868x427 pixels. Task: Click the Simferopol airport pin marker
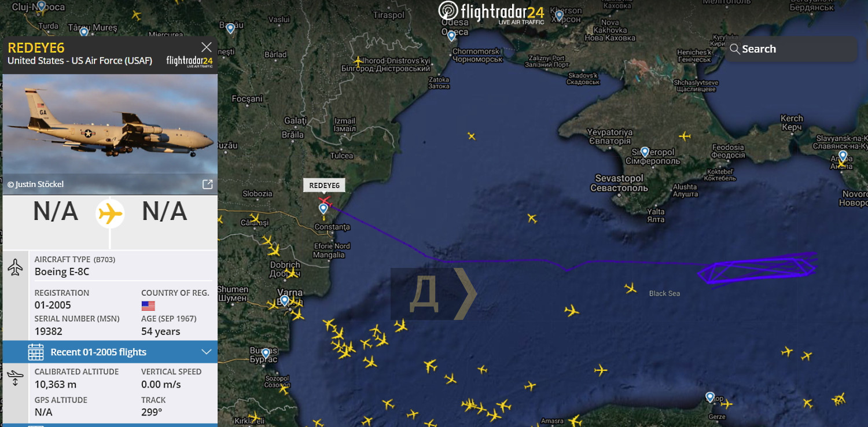pyautogui.click(x=645, y=152)
